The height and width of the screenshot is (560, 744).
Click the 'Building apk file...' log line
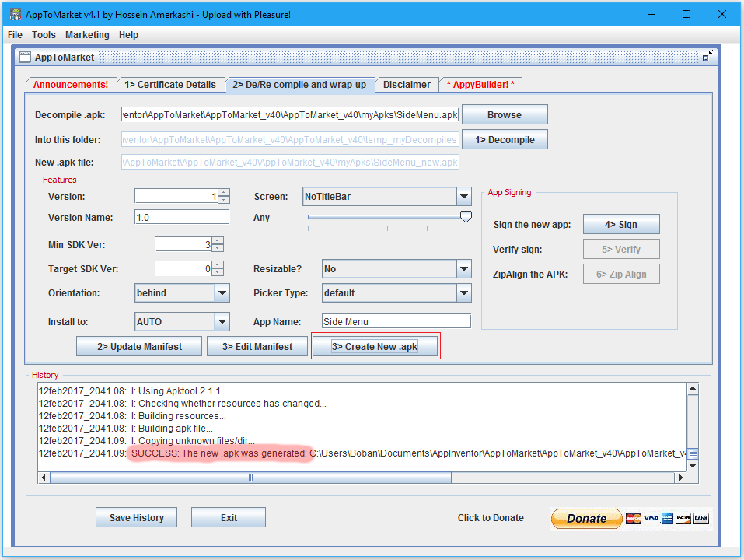(126, 428)
